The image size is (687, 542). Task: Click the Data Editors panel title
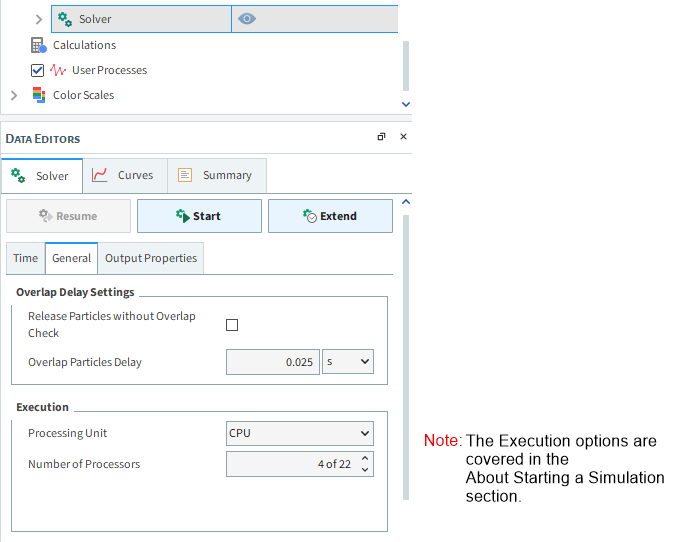coord(43,139)
